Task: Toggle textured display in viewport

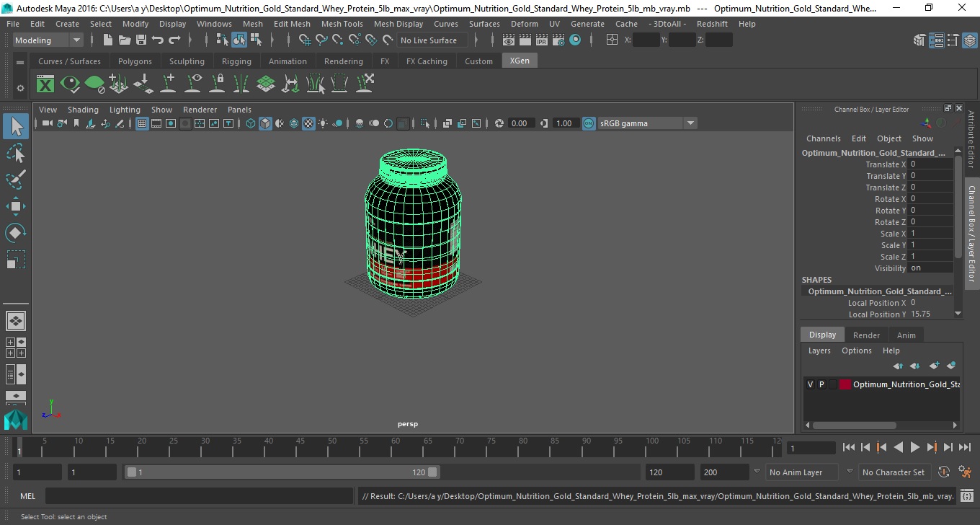Action: [308, 123]
